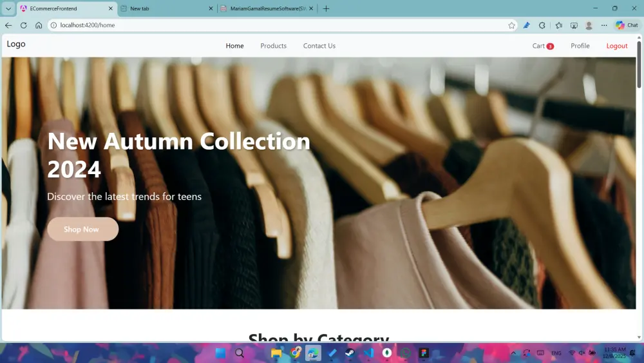Image resolution: width=644 pixels, height=363 pixels.
Task: Open the blue pen app on taskbar
Action: [x=332, y=353]
